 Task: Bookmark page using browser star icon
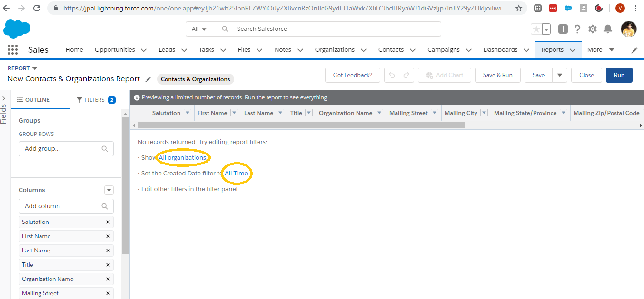[519, 8]
